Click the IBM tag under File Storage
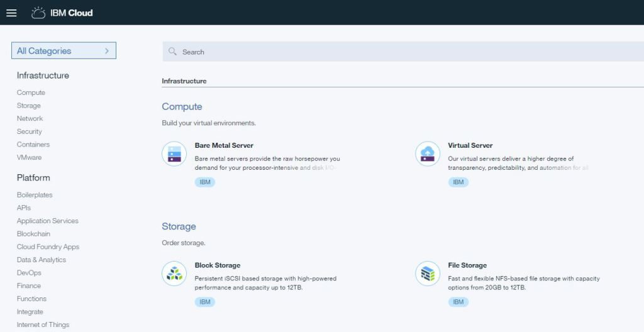The image size is (644, 332). tap(458, 302)
